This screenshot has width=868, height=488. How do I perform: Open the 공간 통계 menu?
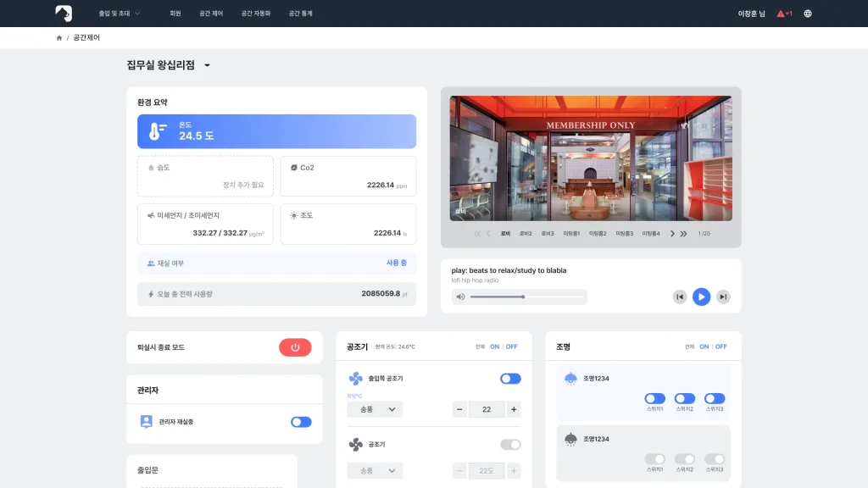coord(301,14)
